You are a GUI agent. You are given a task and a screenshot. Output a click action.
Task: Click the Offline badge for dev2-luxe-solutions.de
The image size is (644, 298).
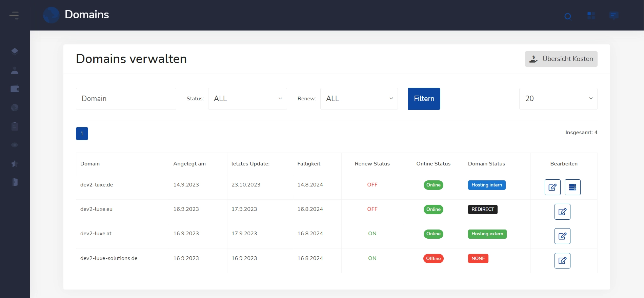(434, 259)
